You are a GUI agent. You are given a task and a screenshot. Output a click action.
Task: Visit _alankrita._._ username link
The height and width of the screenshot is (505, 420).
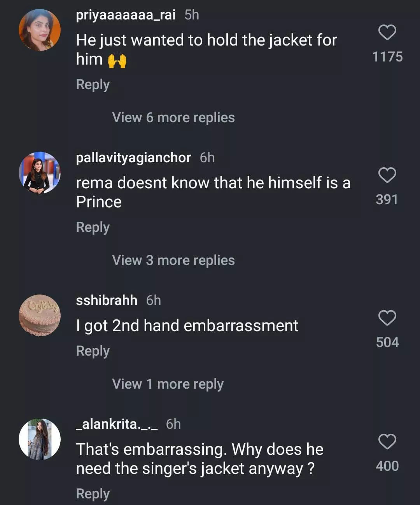[117, 424]
